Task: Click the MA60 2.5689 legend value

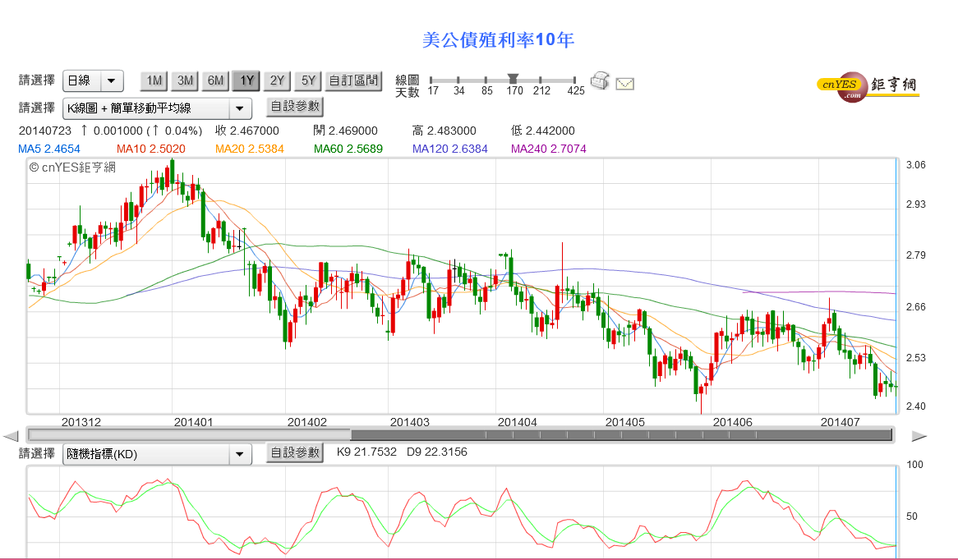Action: 348,149
